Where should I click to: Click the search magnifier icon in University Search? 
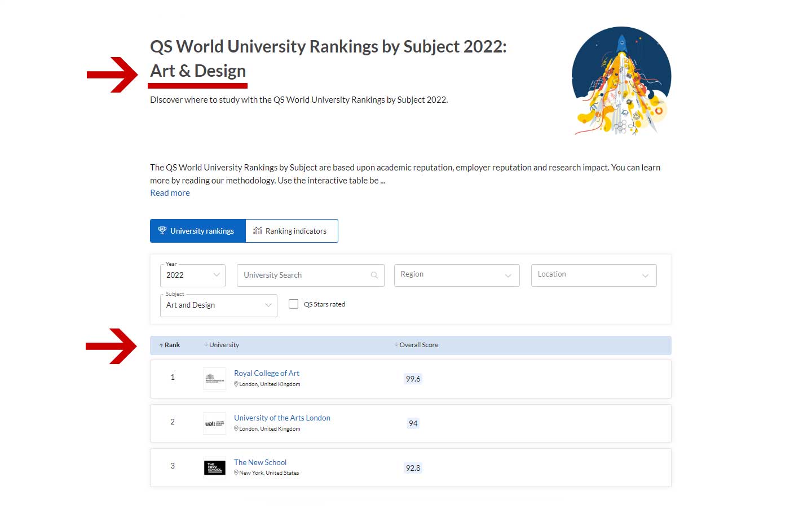click(x=374, y=275)
